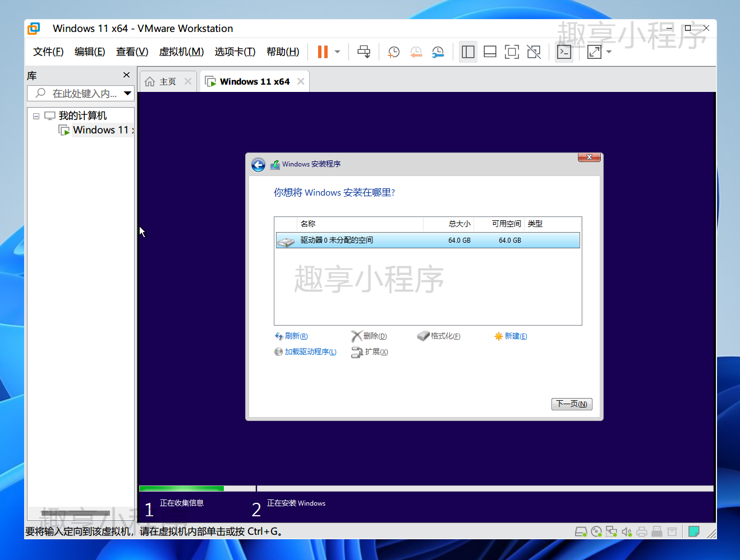The image size is (740, 560).
Task: Close the 主页 tab
Action: [x=188, y=82]
